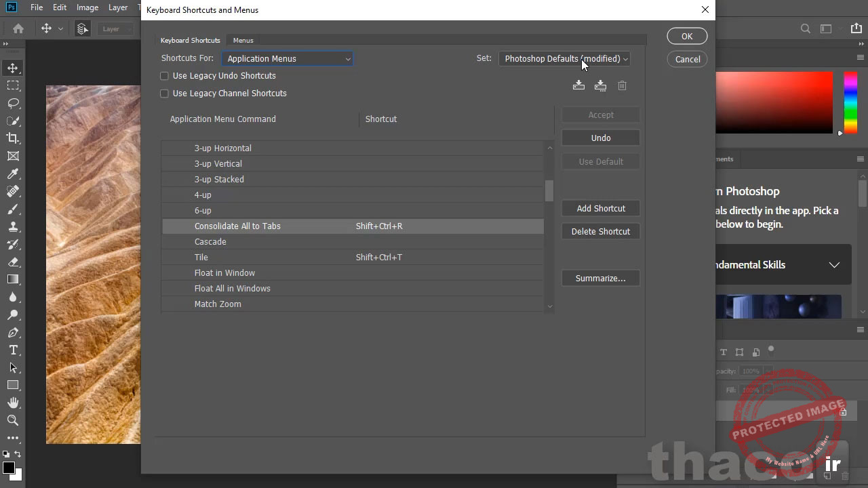
Task: Open the Shortcuts For dropdown
Action: (x=287, y=58)
